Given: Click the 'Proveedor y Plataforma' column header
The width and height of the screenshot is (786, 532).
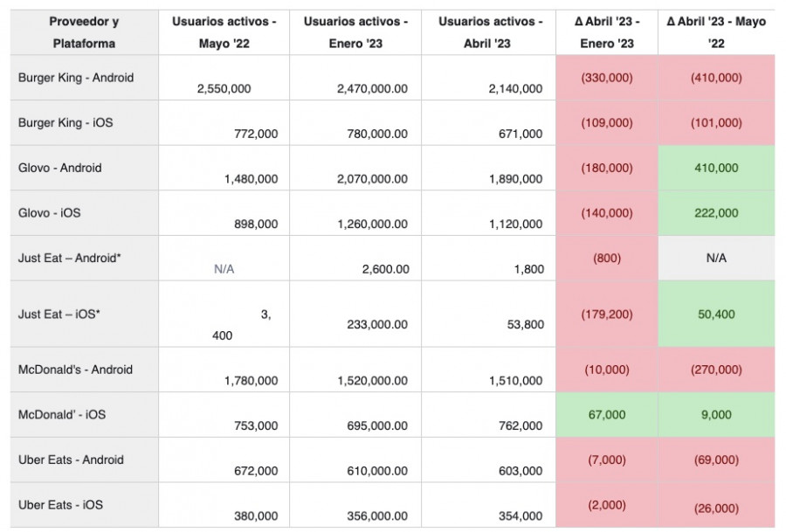Looking at the screenshot, I should (x=84, y=32).
